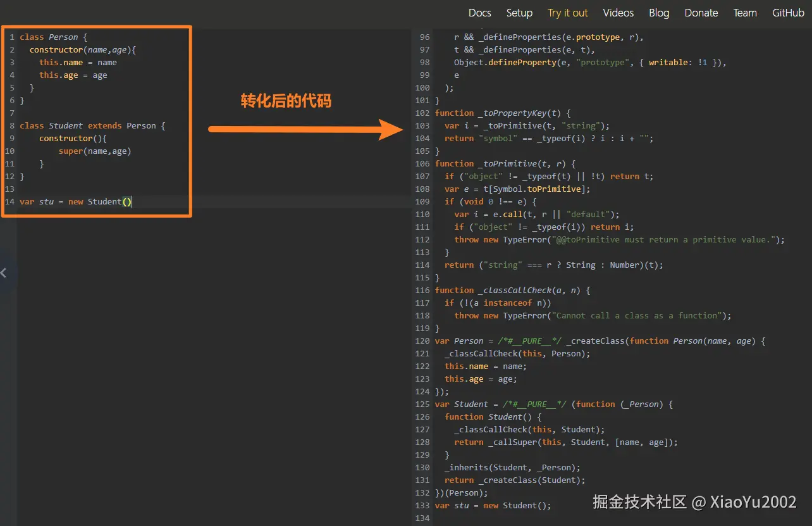Click the 'return ("string" === r ? String : Number)(t);' line
The image size is (812, 526).
(x=554, y=265)
